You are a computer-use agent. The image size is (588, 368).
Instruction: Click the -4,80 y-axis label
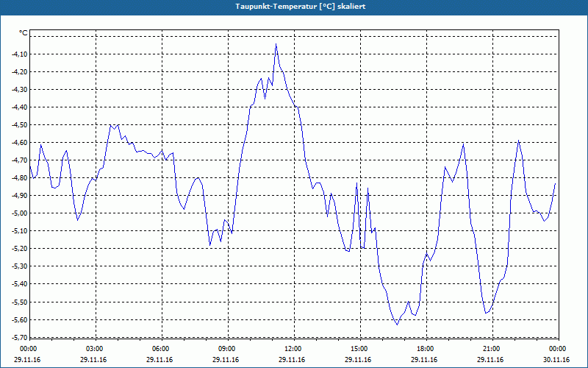pyautogui.click(x=20, y=177)
